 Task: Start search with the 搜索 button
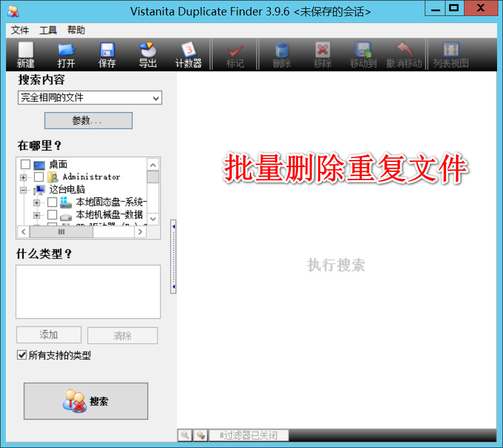(86, 401)
